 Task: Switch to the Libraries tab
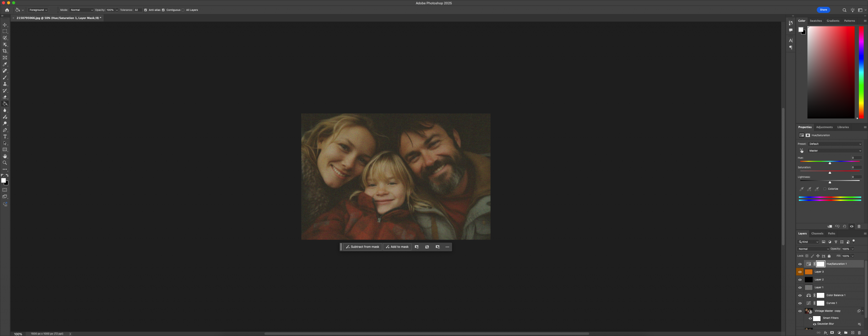[x=843, y=127]
